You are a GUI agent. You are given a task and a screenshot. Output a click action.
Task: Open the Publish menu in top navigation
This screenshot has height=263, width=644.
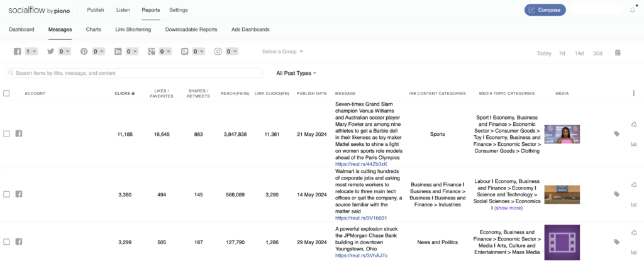[96, 10]
